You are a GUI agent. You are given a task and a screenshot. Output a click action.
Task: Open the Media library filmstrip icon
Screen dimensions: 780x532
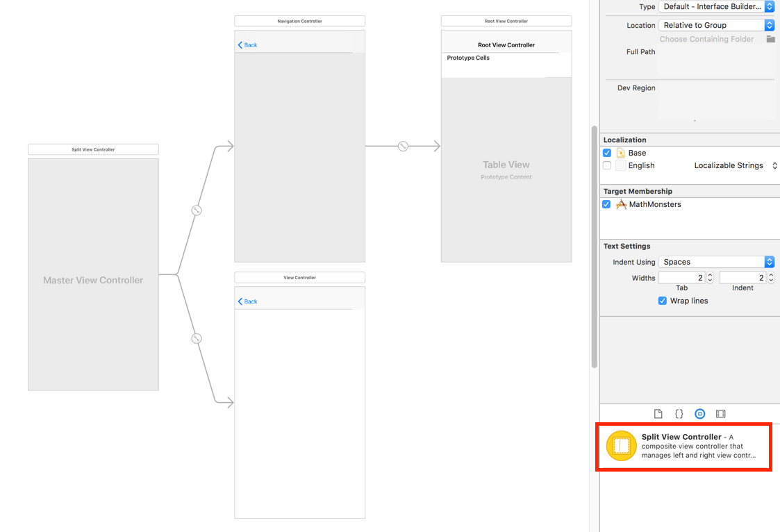[x=721, y=414]
